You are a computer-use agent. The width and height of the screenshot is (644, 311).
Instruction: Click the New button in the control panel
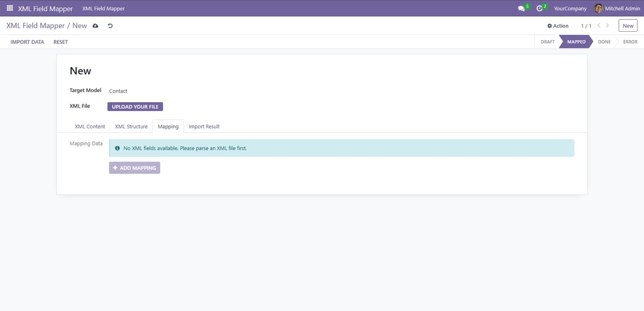(x=628, y=26)
